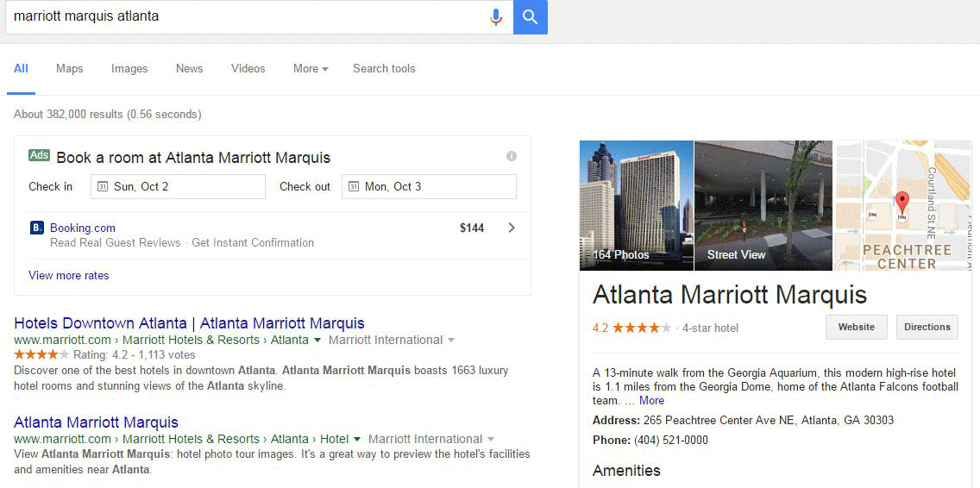
Task: Open green arrow dropdown after second result's Hotel breadcrumb
Action: coord(357,439)
